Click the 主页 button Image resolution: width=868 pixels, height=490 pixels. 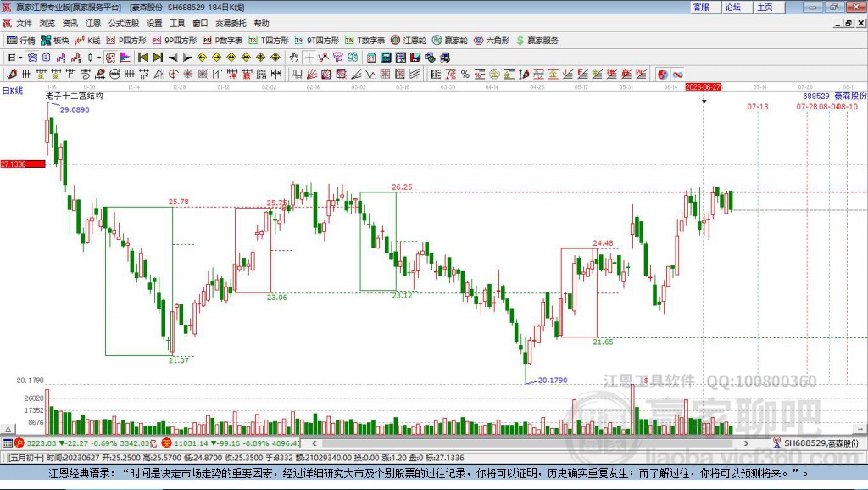click(769, 7)
